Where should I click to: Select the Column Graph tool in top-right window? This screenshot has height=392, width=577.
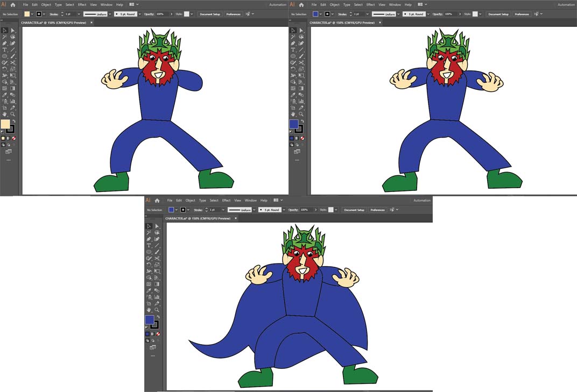click(x=301, y=101)
